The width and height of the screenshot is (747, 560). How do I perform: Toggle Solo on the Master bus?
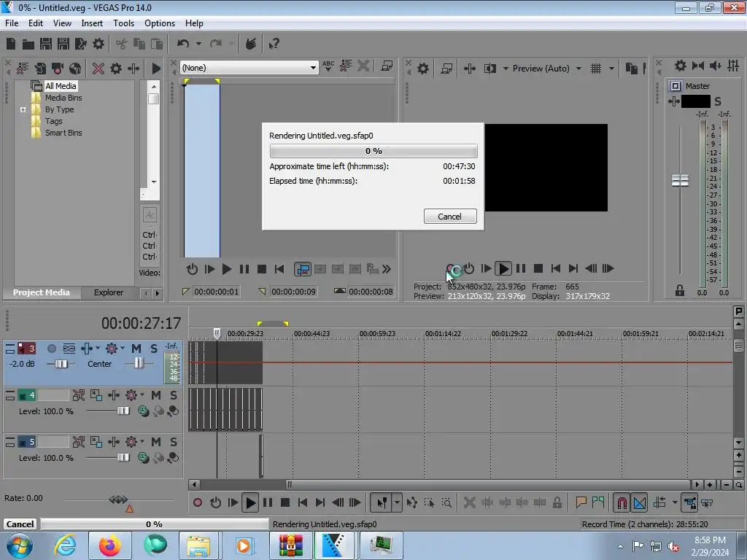[x=718, y=101]
